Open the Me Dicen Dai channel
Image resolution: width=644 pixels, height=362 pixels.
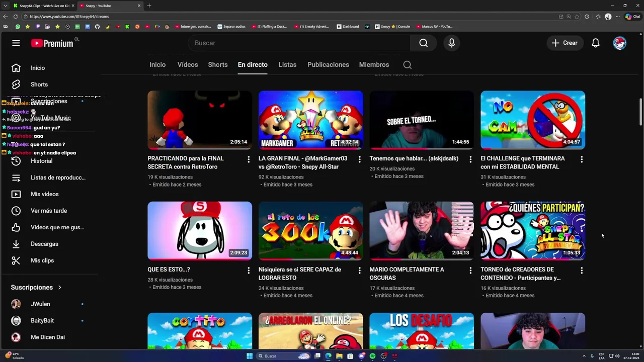pos(49,337)
